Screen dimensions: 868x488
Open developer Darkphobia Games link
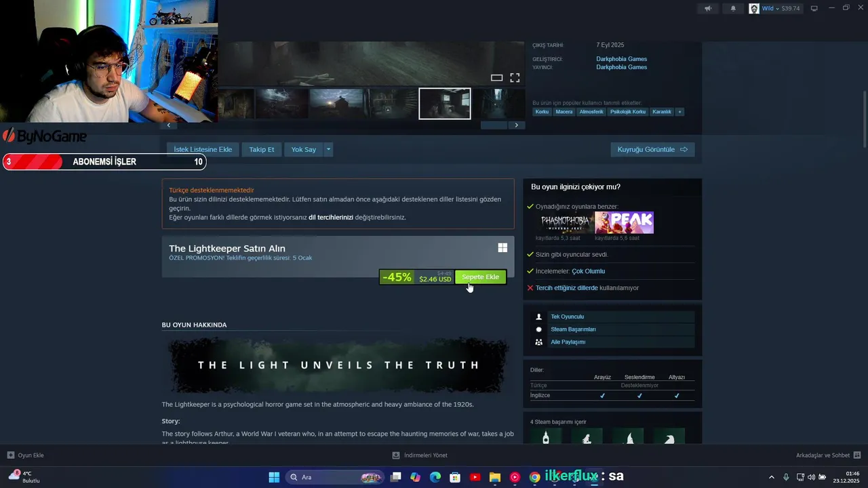621,59
